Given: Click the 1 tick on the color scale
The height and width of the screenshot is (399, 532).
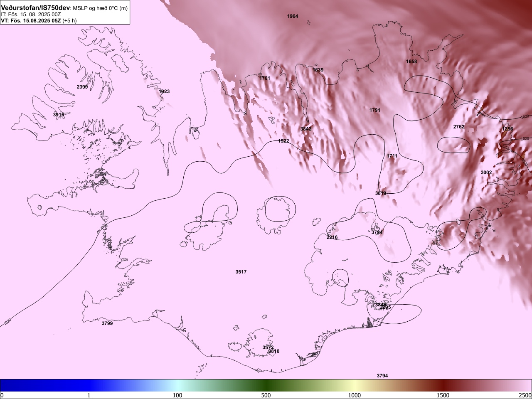Looking at the screenshot, I should point(89,395).
